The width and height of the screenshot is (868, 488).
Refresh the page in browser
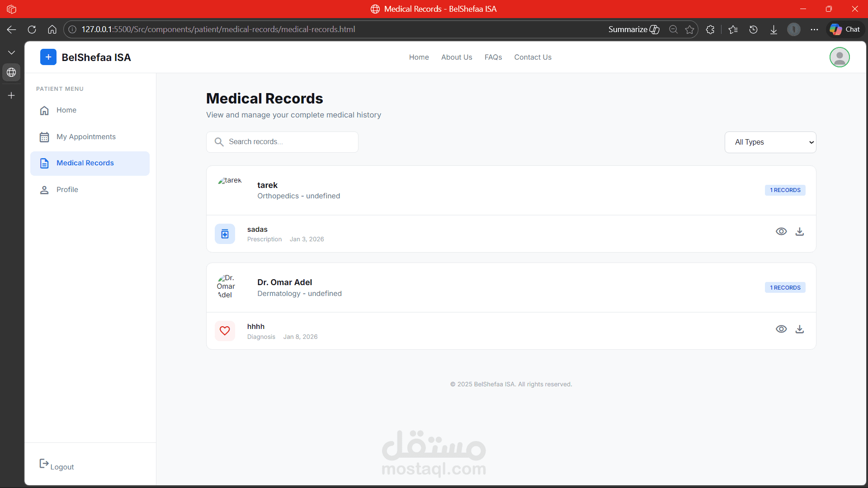coord(32,29)
